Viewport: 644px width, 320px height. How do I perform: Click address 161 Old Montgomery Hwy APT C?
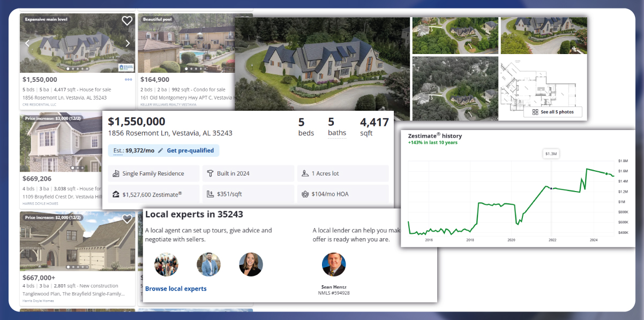[187, 98]
